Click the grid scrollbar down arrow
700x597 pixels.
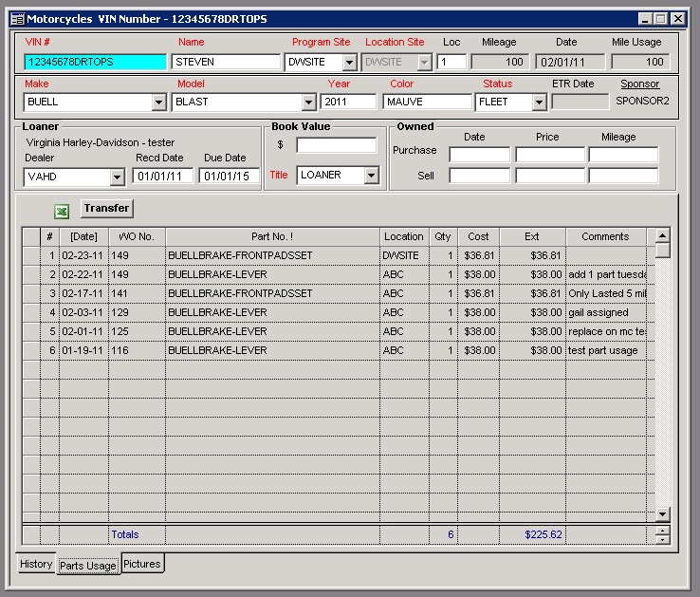pyautogui.click(x=662, y=513)
